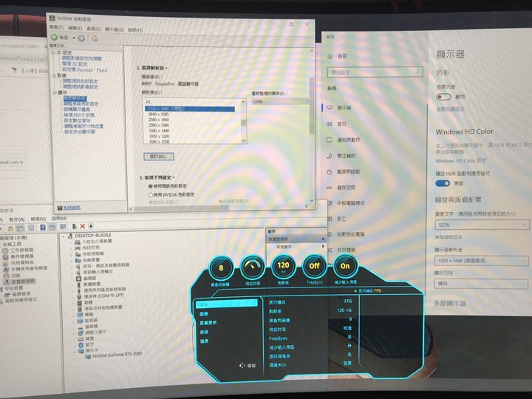Screen dimensions: 532x399
Task: Open Windows HD Color 設定 link
Action: click(460, 160)
